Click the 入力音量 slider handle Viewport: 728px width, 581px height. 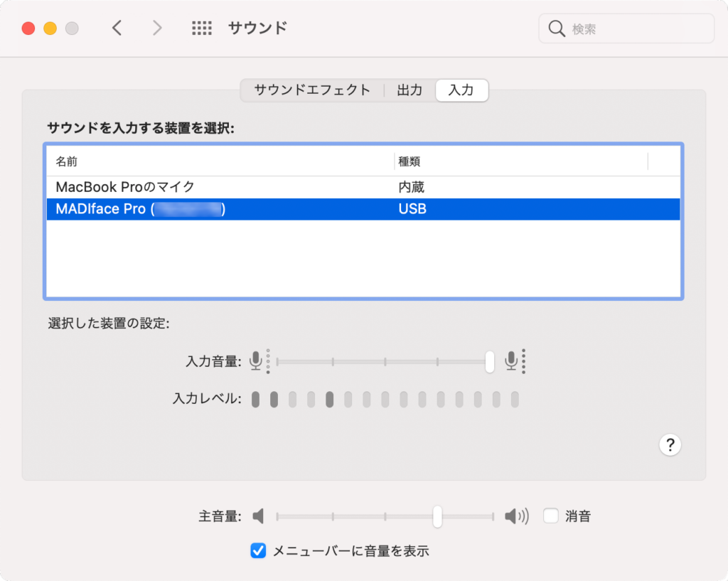[x=488, y=361]
